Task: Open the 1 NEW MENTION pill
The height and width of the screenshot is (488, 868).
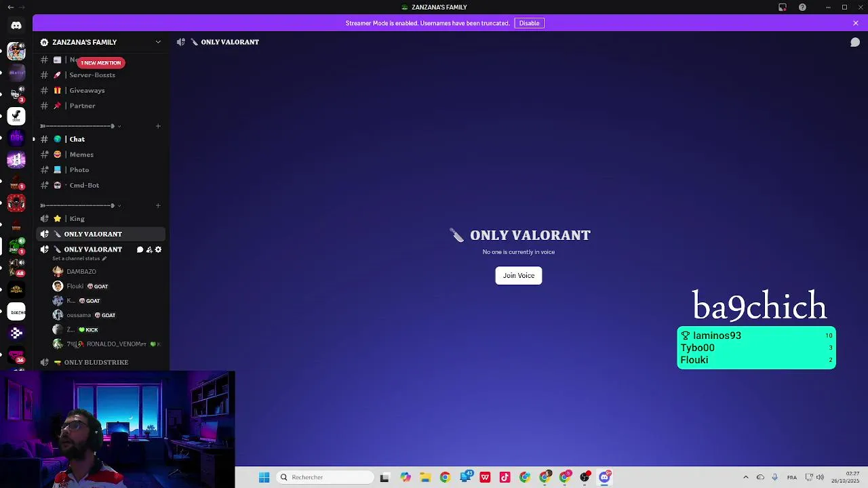Action: pos(101,62)
